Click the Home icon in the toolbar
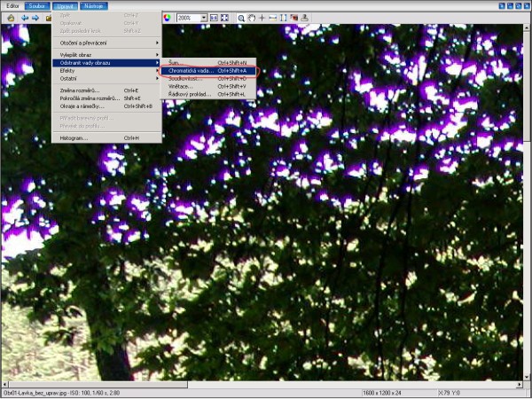The height and width of the screenshot is (399, 532). tap(11, 18)
